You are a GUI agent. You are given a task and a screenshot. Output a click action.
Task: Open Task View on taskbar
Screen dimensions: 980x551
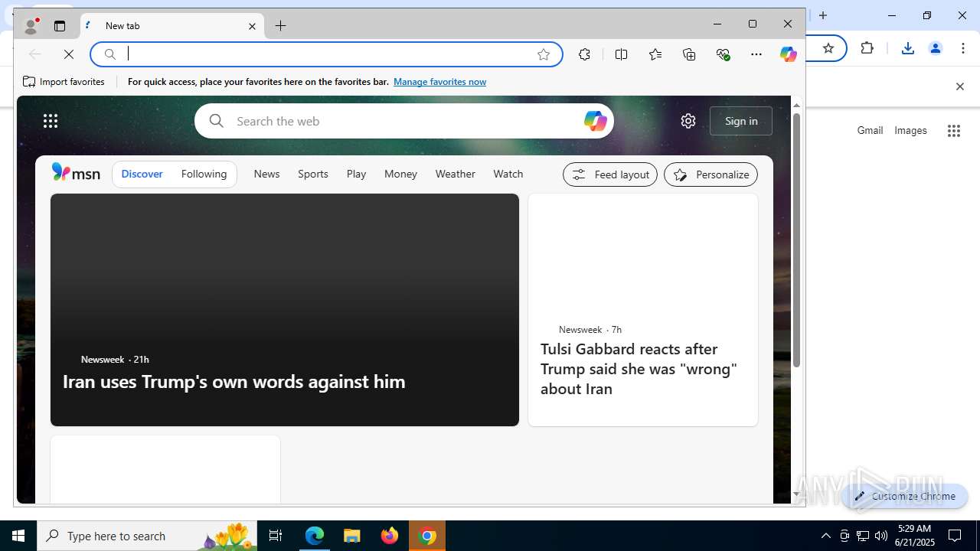tap(276, 536)
